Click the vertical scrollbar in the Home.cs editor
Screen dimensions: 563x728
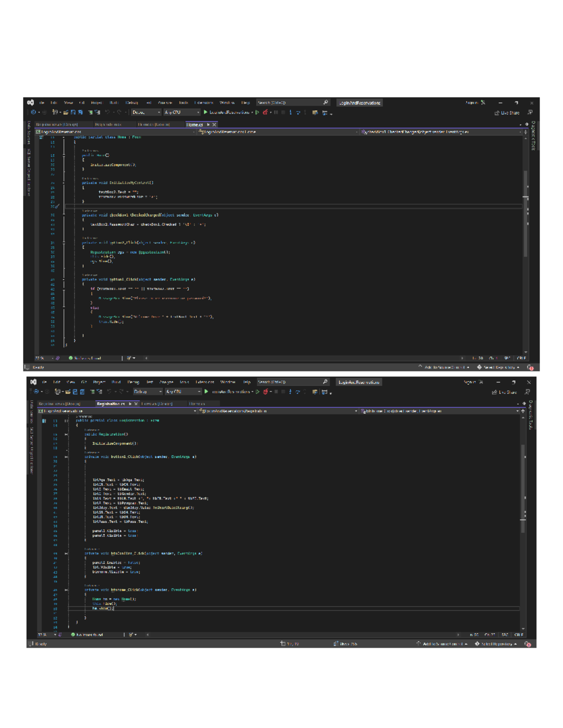click(525, 213)
